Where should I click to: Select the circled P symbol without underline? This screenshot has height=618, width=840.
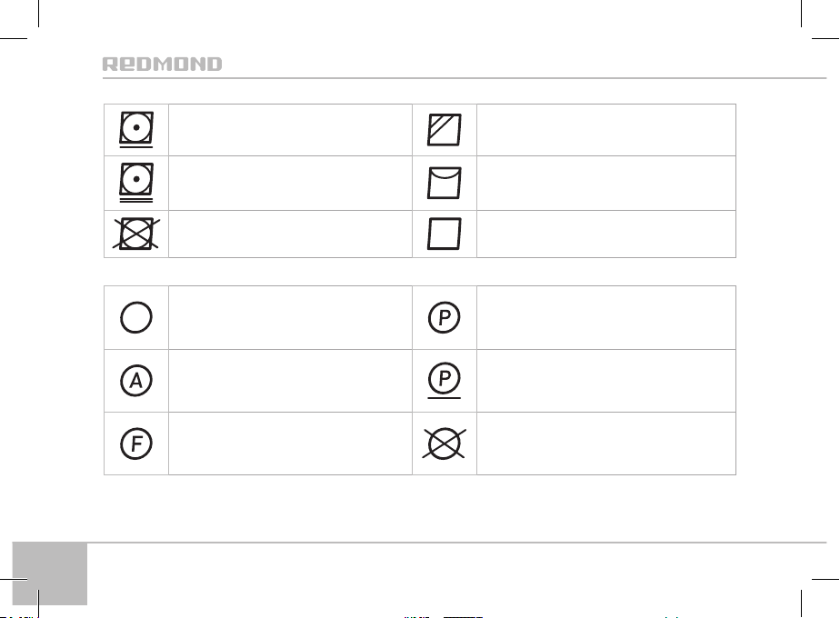tap(445, 317)
